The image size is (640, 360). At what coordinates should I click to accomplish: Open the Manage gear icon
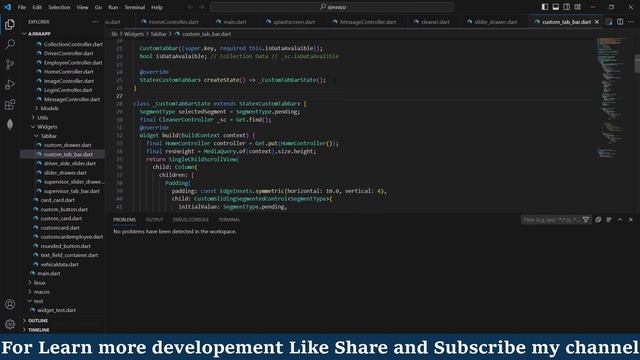click(x=10, y=324)
